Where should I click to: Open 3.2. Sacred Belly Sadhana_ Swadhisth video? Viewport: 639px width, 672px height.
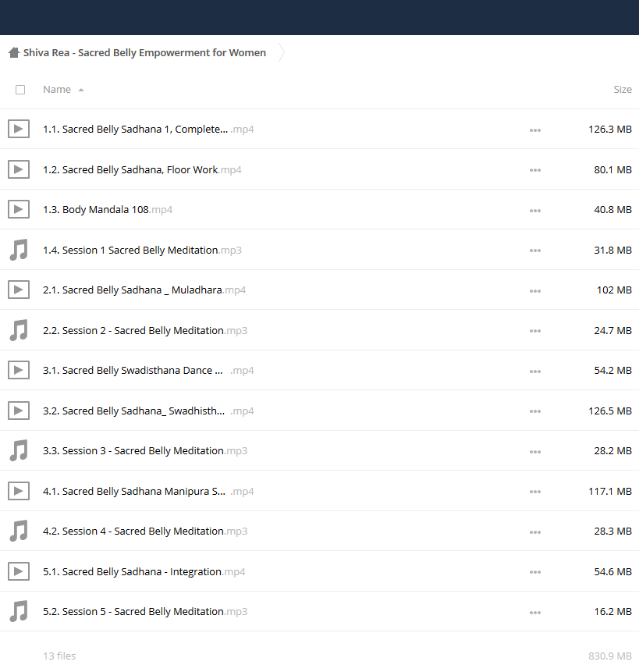pos(148,411)
